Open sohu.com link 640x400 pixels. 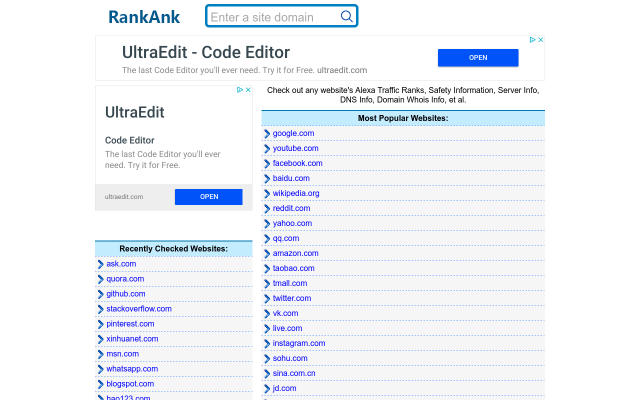click(290, 358)
